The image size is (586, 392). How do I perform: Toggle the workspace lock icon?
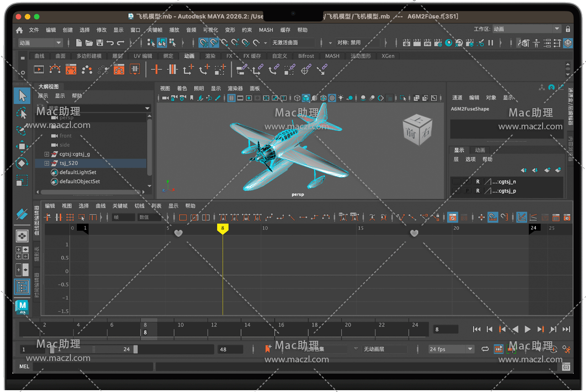(x=568, y=29)
